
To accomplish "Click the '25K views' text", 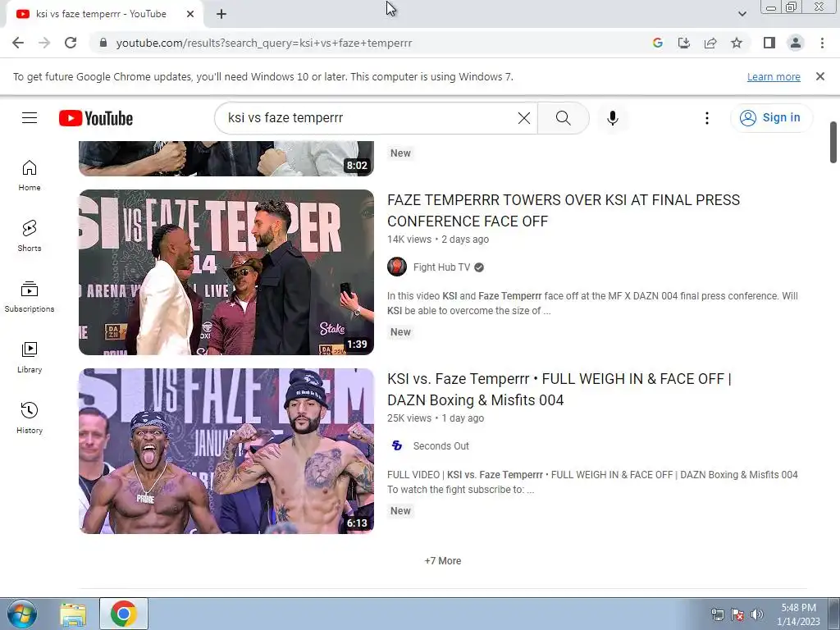I will (409, 418).
